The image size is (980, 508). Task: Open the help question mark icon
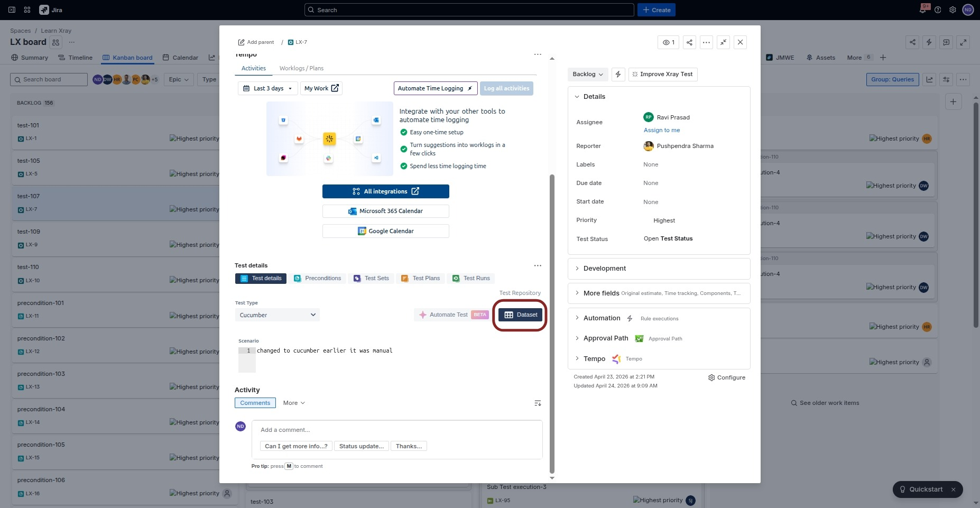coord(938,10)
